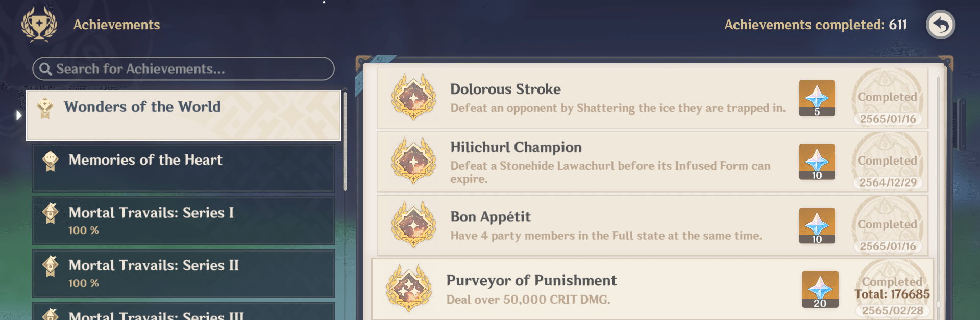Select the Purveyor of Punishment achievement row
The image size is (980, 320).
click(x=653, y=289)
